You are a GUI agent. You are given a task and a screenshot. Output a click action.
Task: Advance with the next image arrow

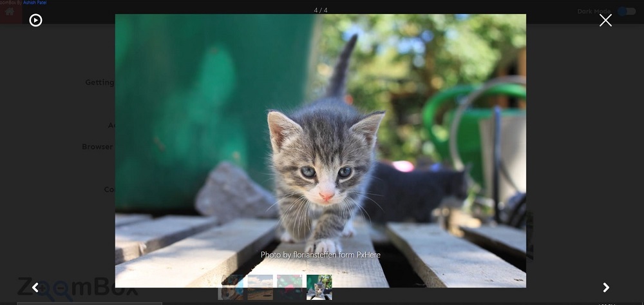(x=606, y=288)
